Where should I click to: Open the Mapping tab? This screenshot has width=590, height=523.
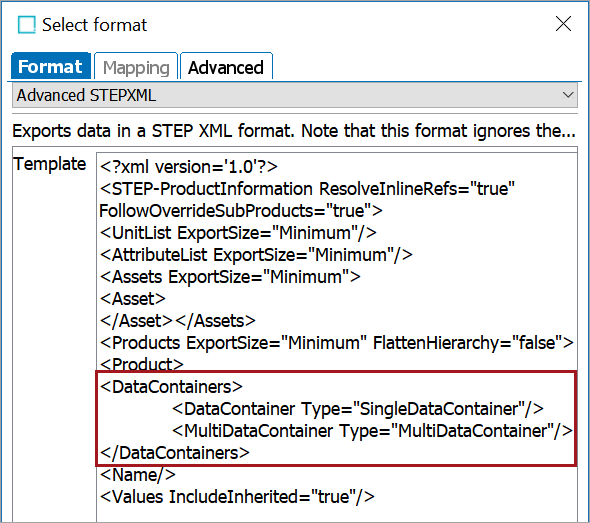pos(136,67)
